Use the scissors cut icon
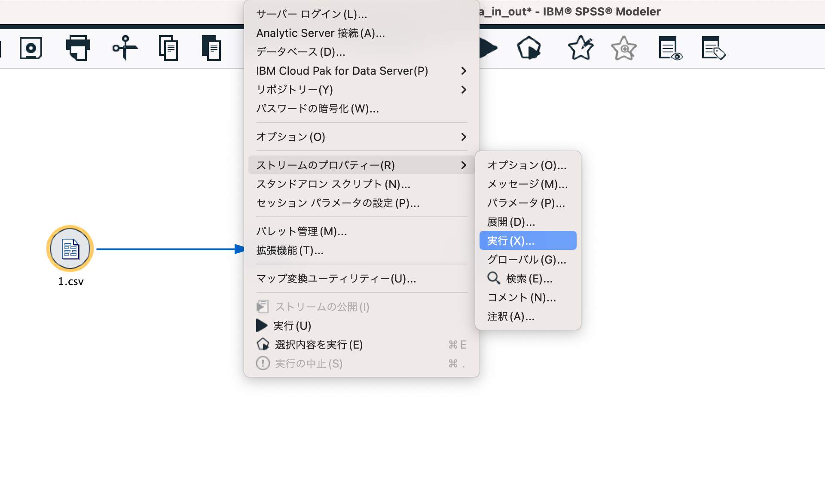The width and height of the screenshot is (825, 504). [125, 48]
